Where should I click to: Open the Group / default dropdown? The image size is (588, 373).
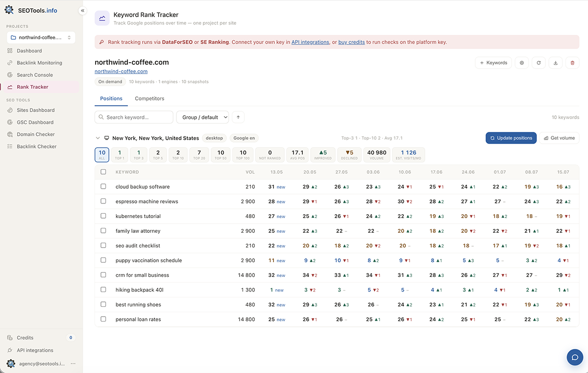tap(203, 117)
